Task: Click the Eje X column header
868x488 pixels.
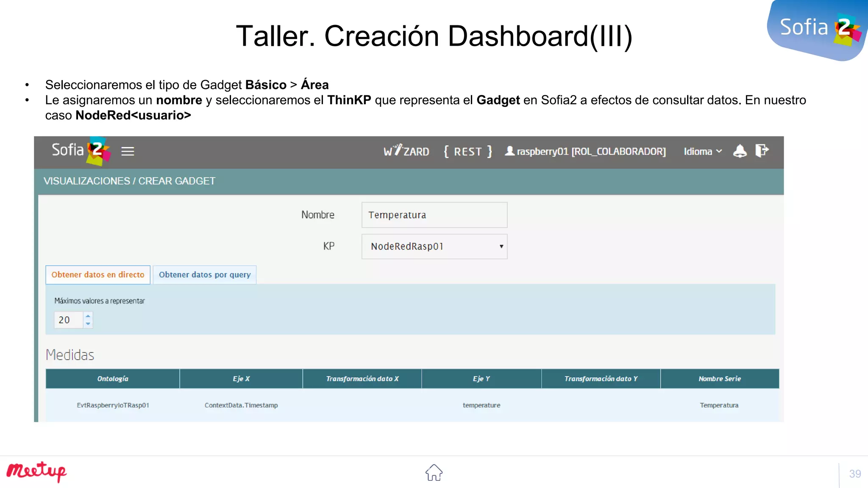Action: (241, 379)
